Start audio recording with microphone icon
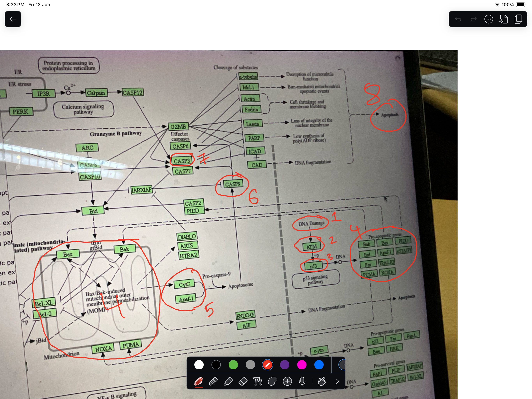Viewport: 532px width, 399px height. pyautogui.click(x=302, y=381)
